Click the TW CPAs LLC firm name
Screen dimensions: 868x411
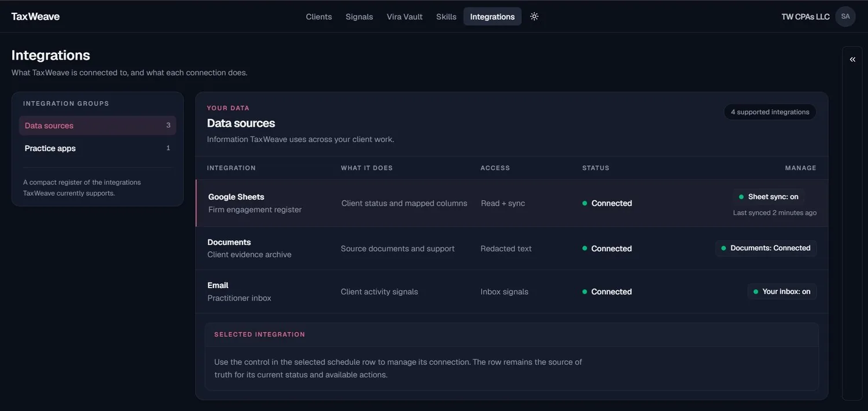806,17
